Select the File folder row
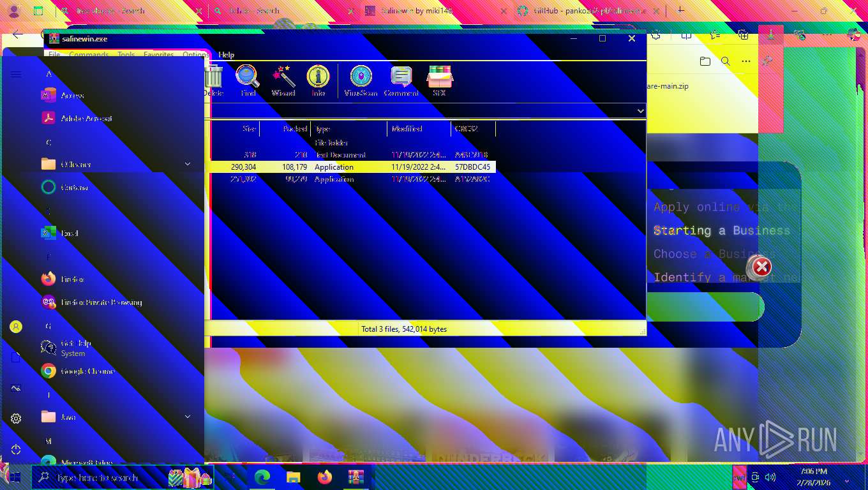Screen dimensions: 868x490 click(353, 143)
